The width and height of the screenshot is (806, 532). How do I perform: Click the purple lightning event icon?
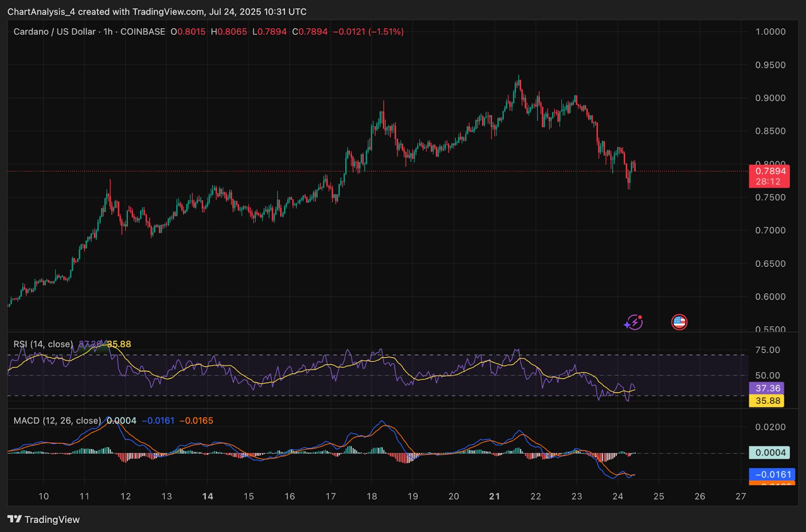click(633, 322)
